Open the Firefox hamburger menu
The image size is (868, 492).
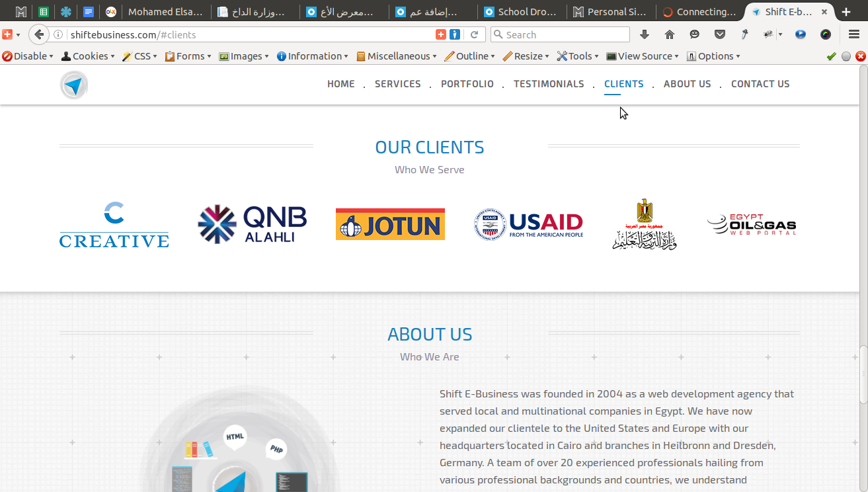coord(853,34)
